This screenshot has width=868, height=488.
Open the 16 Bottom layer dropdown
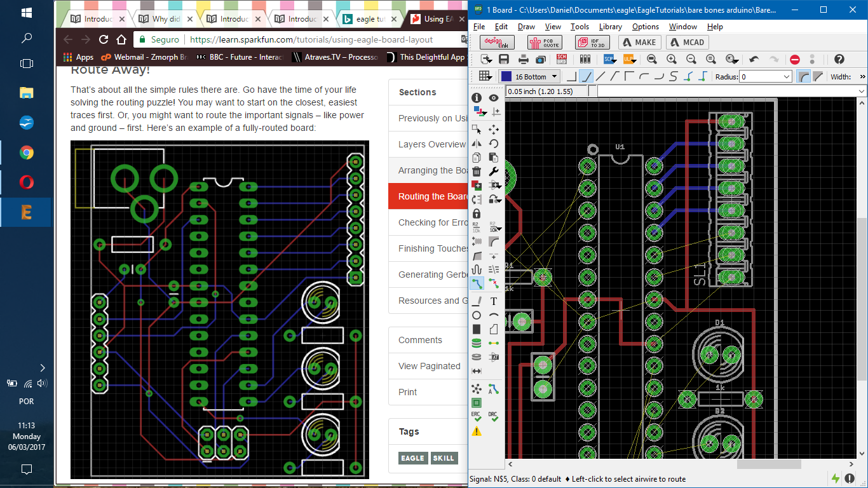tap(554, 77)
